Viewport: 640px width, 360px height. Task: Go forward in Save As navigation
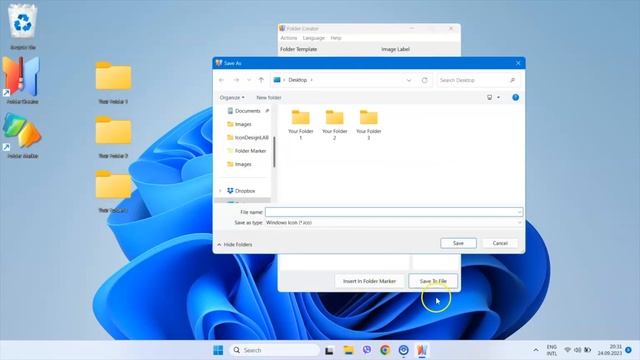click(x=236, y=80)
